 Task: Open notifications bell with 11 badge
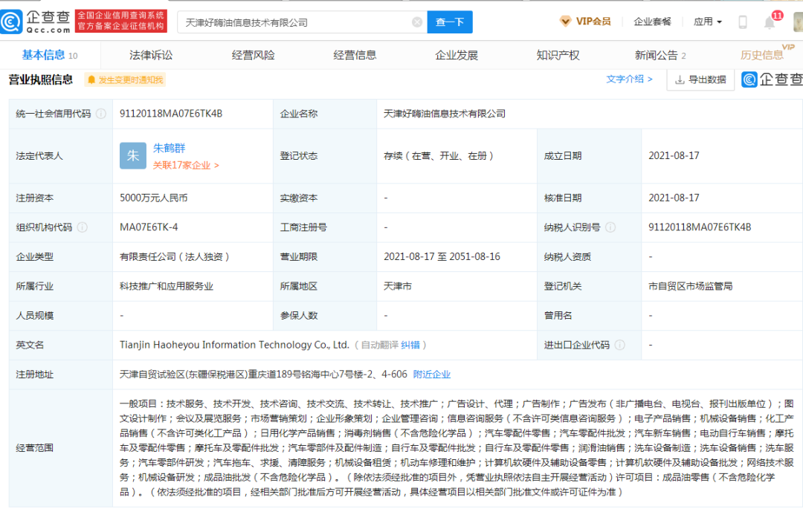(x=771, y=21)
